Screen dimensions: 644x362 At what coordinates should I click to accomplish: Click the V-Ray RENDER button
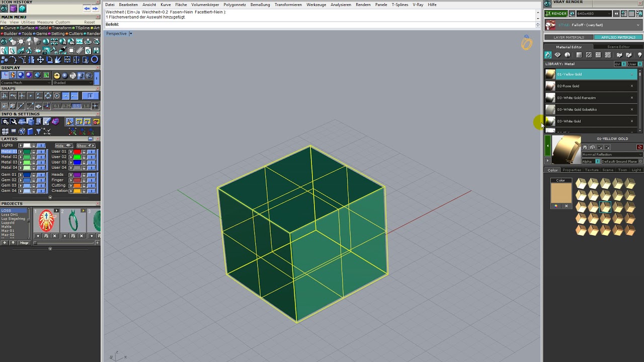pos(556,14)
